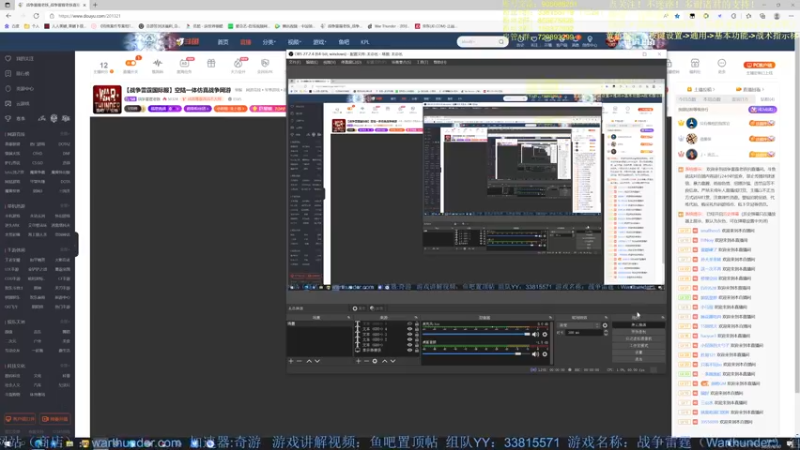Viewport: 800px width, 450px height.
Task: Toggle visibility of the fourth OBS source
Action: 409,340
